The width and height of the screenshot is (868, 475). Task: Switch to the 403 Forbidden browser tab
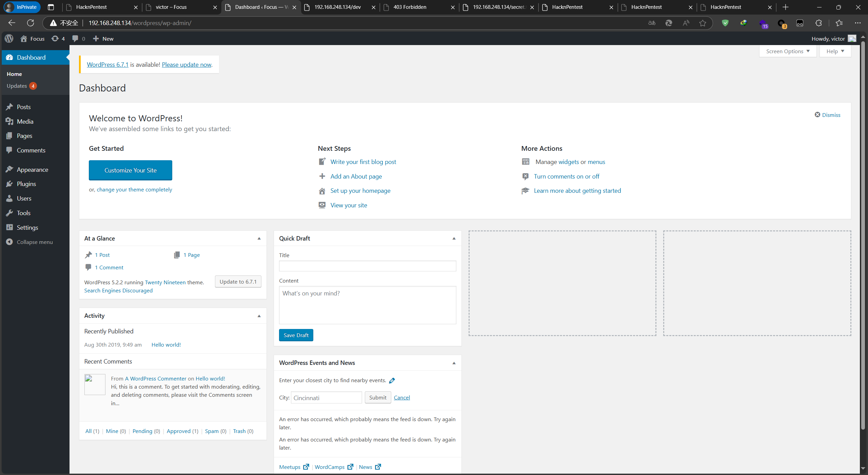pos(410,7)
